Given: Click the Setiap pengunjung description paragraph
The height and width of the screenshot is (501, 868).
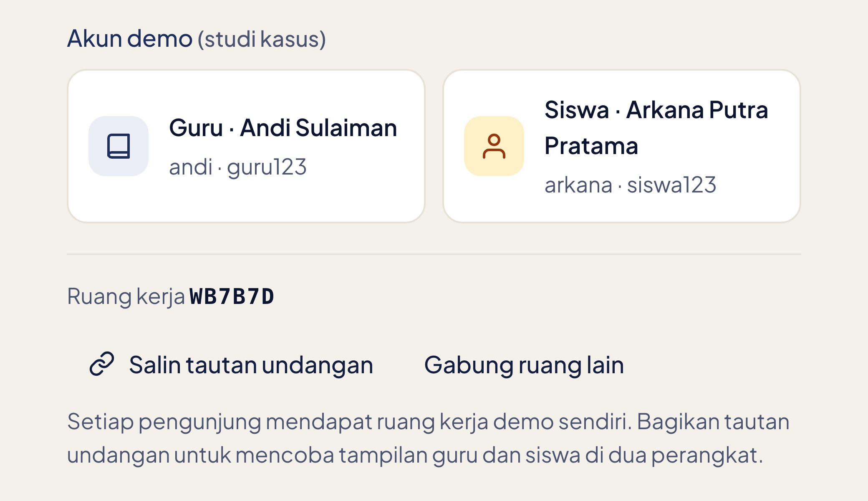Looking at the screenshot, I should 429,438.
